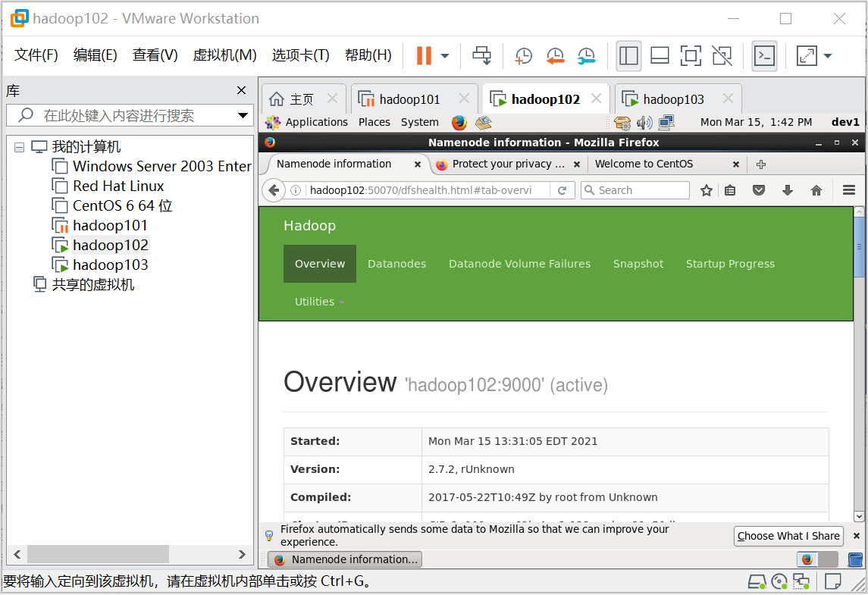The image size is (868, 595).
Task: Click the volume speaker icon in panel
Action: pyautogui.click(x=644, y=122)
